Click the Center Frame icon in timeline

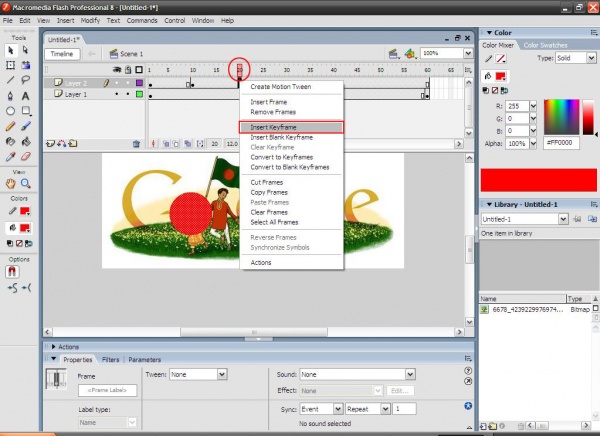pos(153,144)
